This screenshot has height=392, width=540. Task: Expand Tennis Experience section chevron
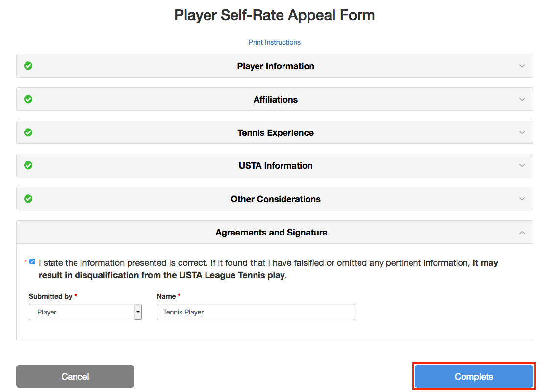click(x=522, y=132)
